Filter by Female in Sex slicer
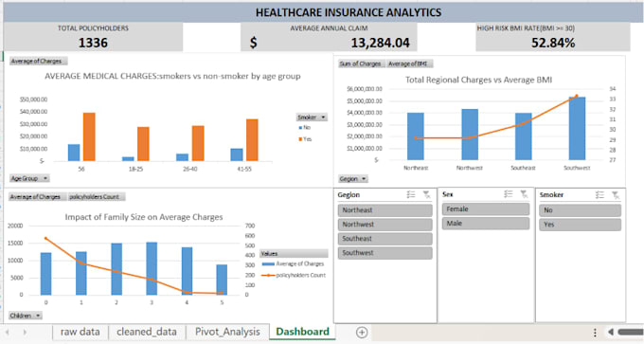The image size is (644, 344). coord(486,209)
